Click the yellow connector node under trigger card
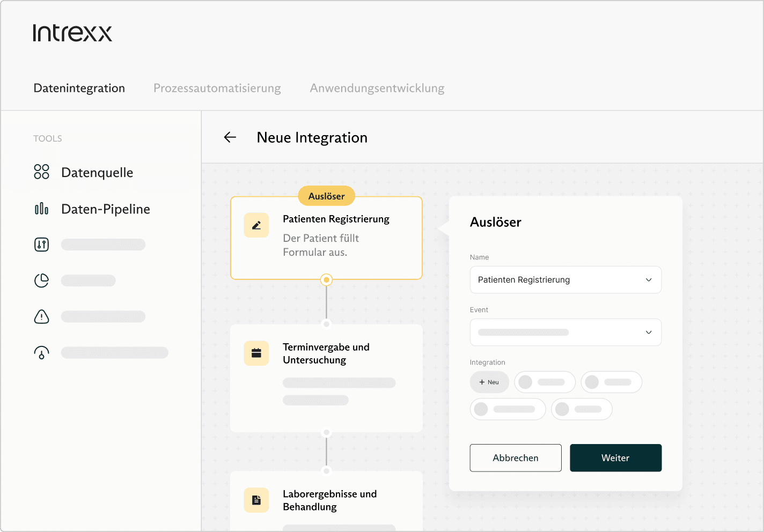The height and width of the screenshot is (532, 764). coord(326,280)
